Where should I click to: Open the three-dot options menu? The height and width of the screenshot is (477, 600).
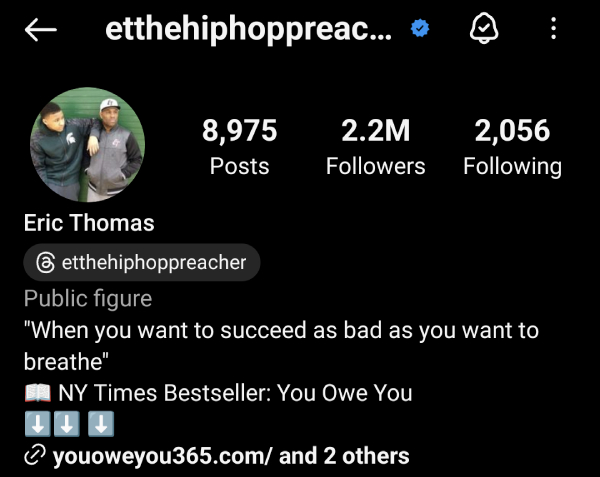coord(553,28)
